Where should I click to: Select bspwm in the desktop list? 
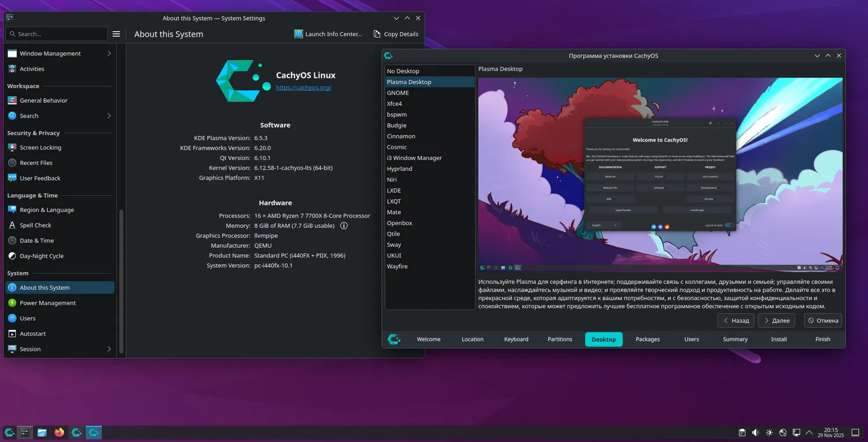[430, 115]
